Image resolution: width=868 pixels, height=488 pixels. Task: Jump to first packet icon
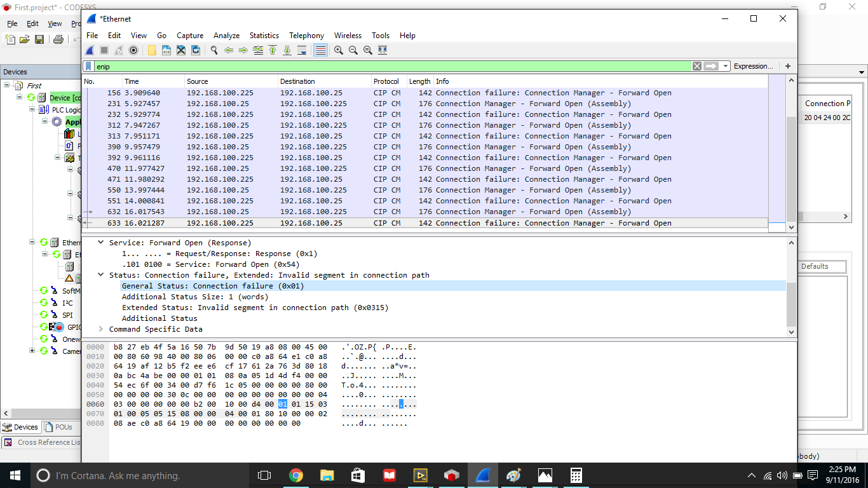tap(273, 50)
